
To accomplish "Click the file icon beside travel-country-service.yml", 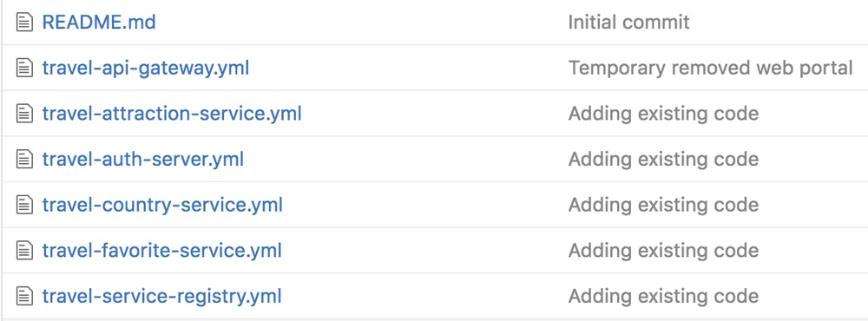I will tap(23, 206).
